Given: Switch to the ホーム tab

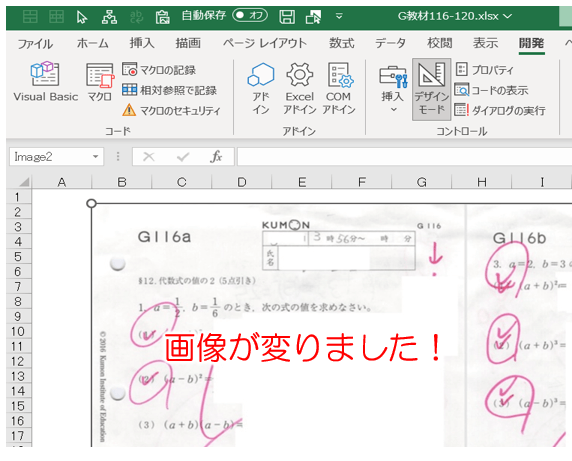Looking at the screenshot, I should [93, 43].
